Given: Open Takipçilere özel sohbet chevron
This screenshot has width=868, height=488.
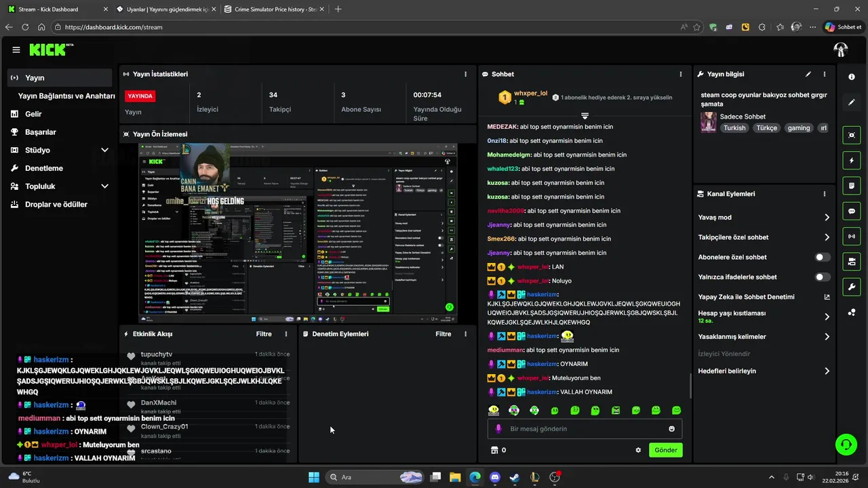Looking at the screenshot, I should coord(827,237).
